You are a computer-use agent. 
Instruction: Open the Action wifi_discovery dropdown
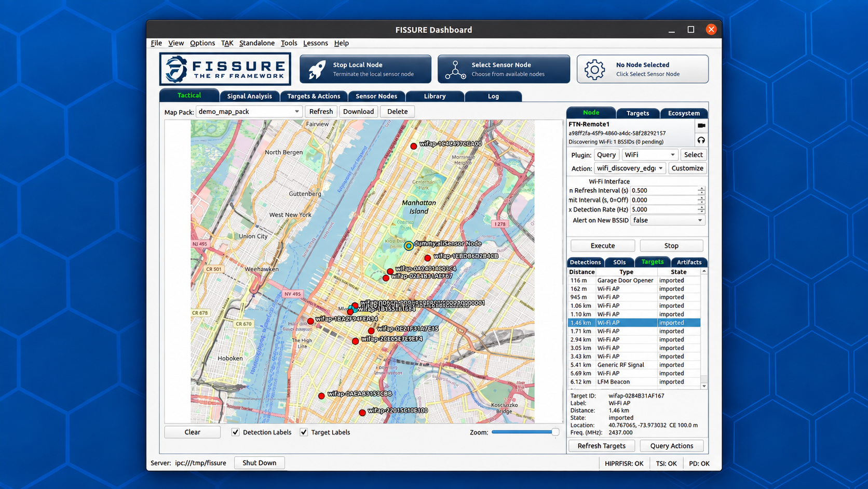[x=630, y=168]
